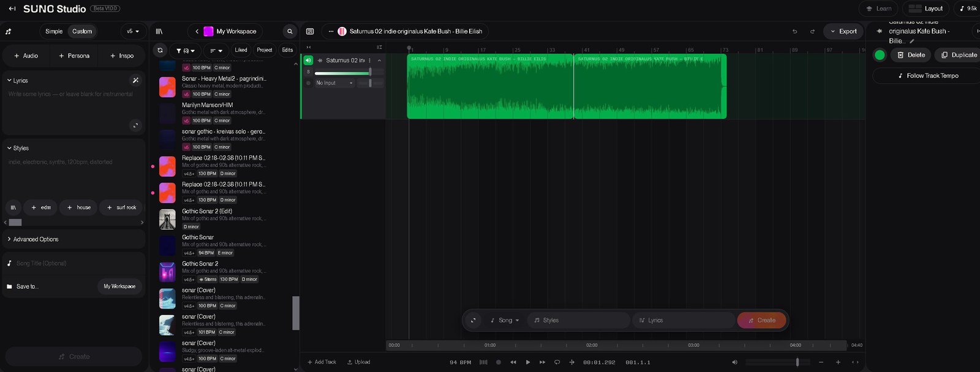980x372 pixels.
Task: Click the redo arrow icon
Action: [812, 31]
